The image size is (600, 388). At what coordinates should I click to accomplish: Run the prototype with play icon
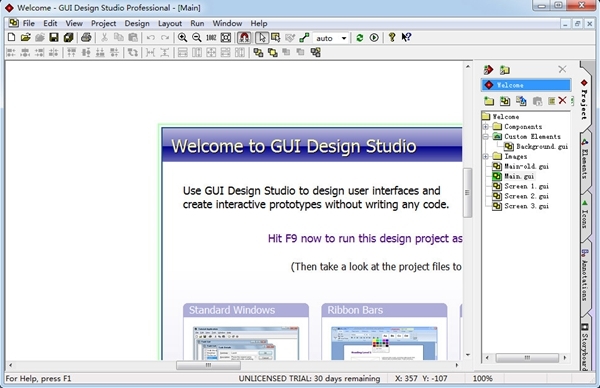pyautogui.click(x=374, y=37)
